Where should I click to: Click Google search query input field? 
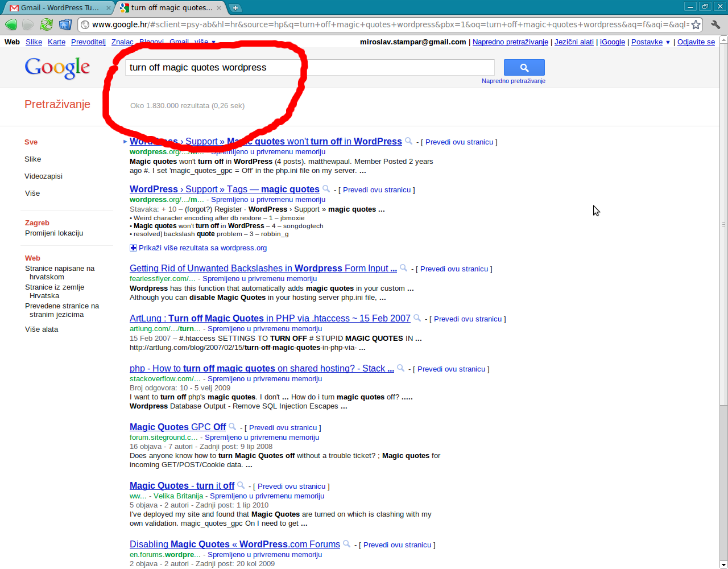point(310,67)
